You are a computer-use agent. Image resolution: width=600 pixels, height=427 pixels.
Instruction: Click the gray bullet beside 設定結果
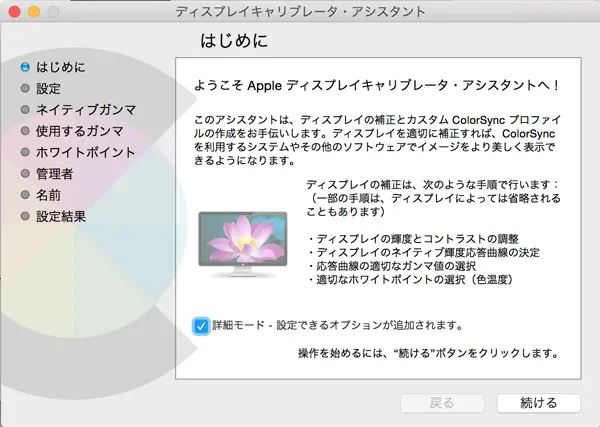click(25, 217)
